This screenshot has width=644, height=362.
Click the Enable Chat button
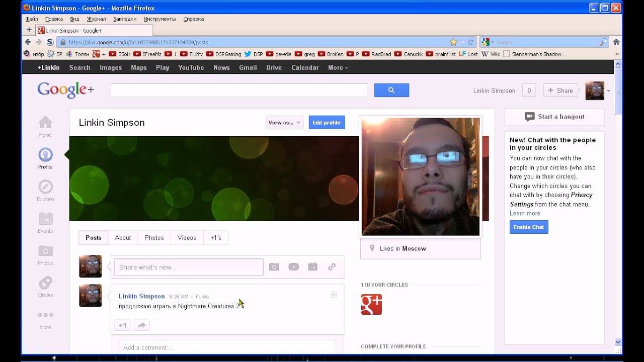coord(529,227)
